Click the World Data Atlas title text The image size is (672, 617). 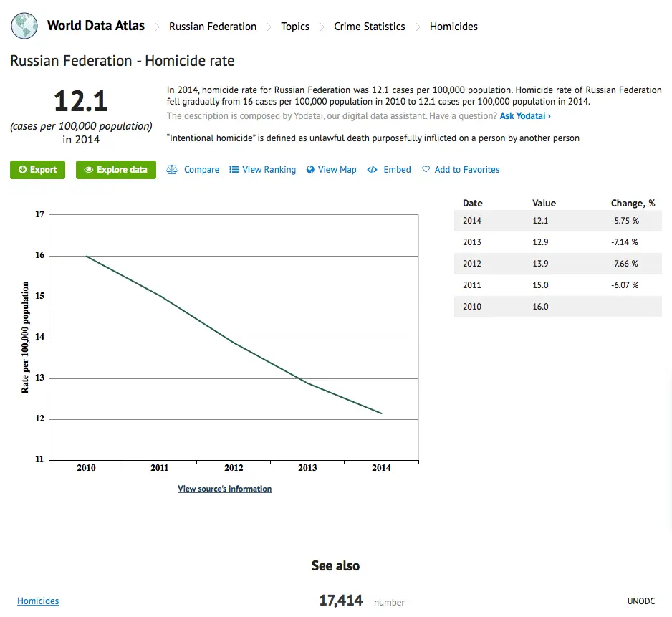click(x=96, y=26)
